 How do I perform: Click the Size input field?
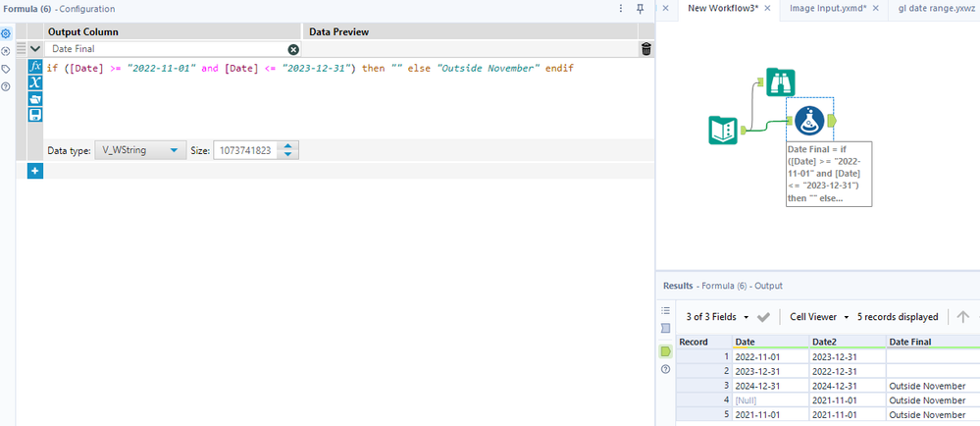pyautogui.click(x=247, y=150)
